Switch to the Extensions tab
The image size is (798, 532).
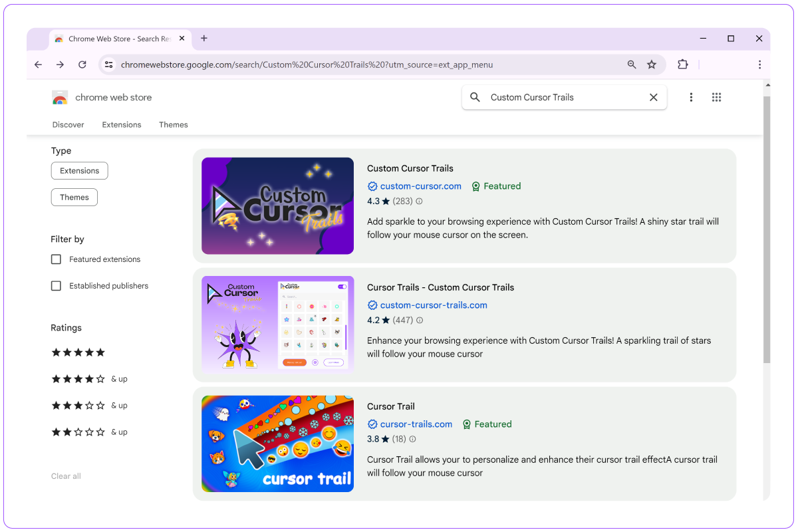[122, 124]
